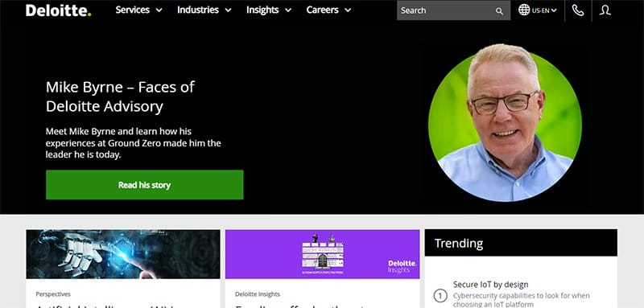This screenshot has height=308, width=644.
Task: Open the Insights menu
Action: tap(262, 10)
